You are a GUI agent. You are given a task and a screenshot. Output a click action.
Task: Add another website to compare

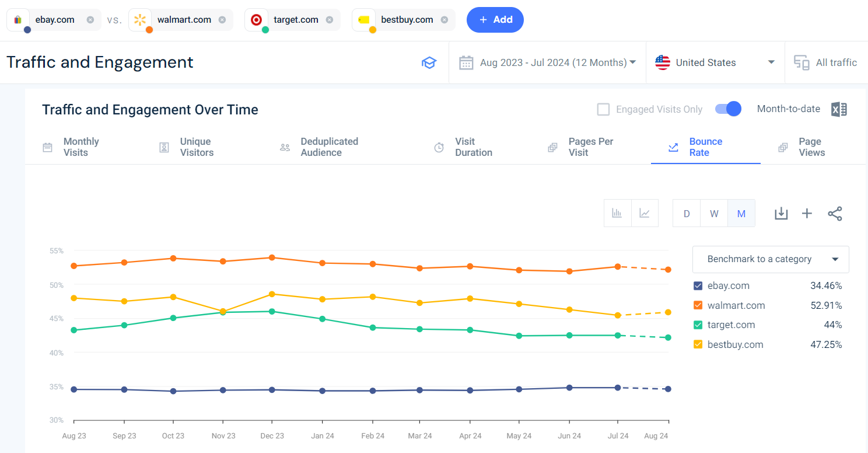click(495, 20)
